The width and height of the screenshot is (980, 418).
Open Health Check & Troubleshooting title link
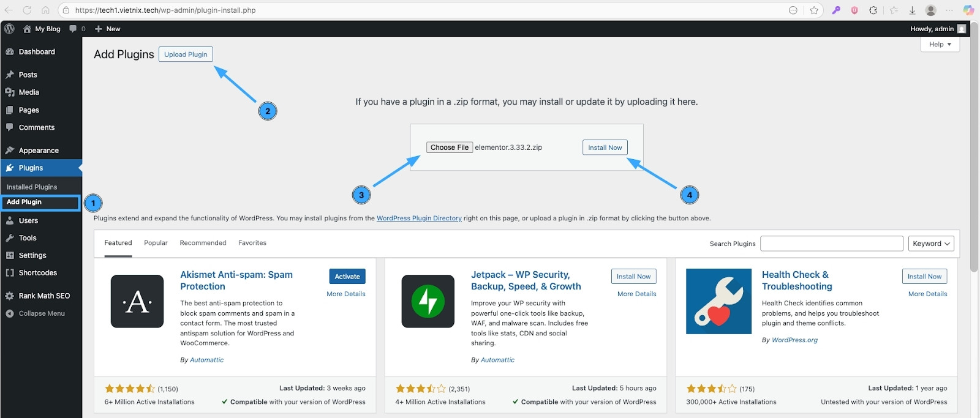[x=797, y=280]
